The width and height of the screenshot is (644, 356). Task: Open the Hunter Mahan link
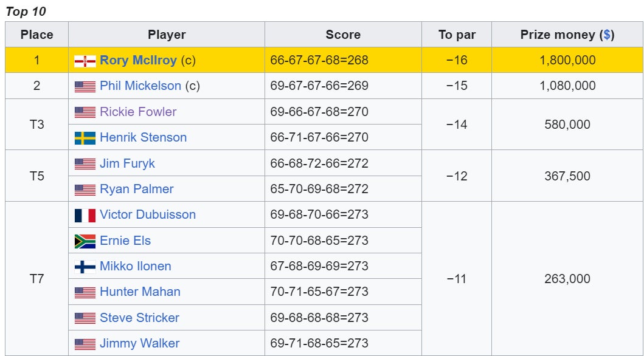(x=140, y=292)
